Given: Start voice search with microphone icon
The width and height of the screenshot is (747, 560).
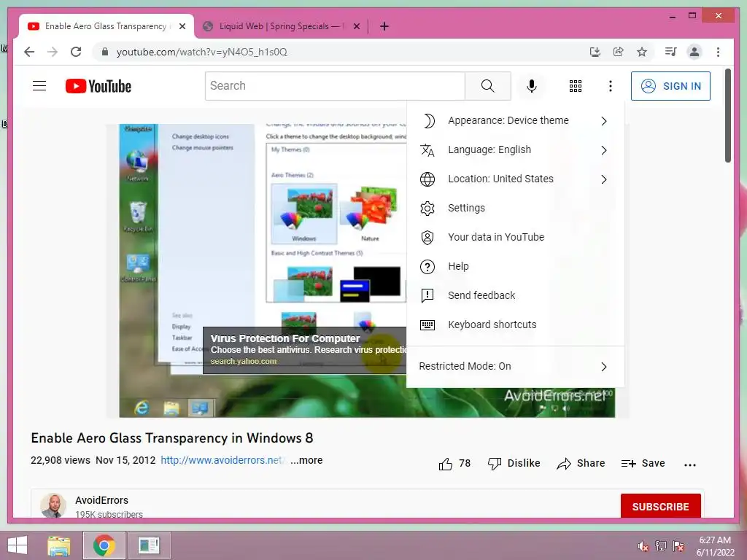Looking at the screenshot, I should tap(532, 86).
